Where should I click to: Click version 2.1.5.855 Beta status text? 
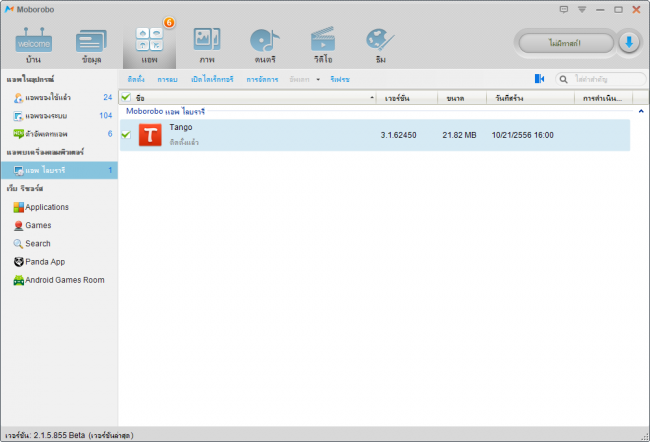[70, 435]
